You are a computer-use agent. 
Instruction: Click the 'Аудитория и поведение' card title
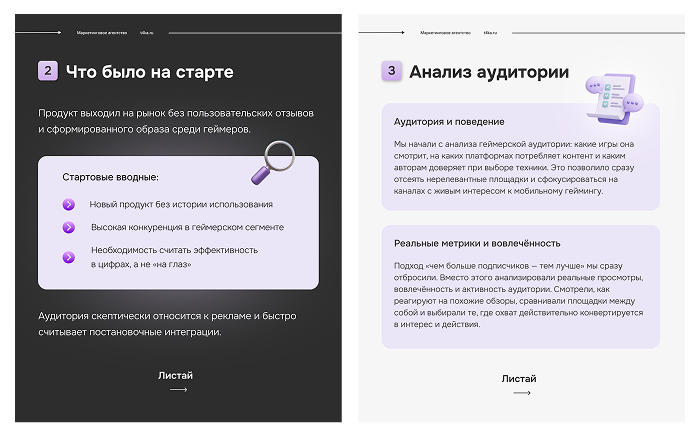click(x=448, y=121)
